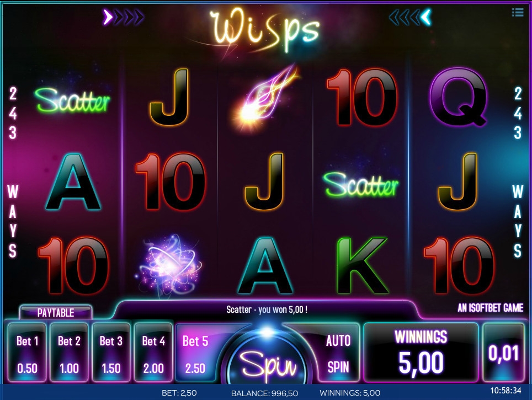Select Bet 4 at 2.00
Viewport: 532px width, 400px height.
click(x=153, y=353)
